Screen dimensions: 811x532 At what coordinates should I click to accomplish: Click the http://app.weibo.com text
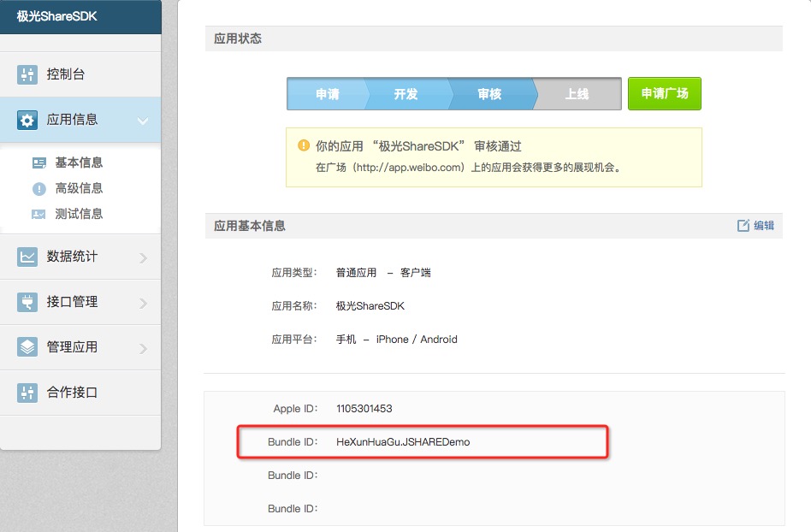coord(409,168)
